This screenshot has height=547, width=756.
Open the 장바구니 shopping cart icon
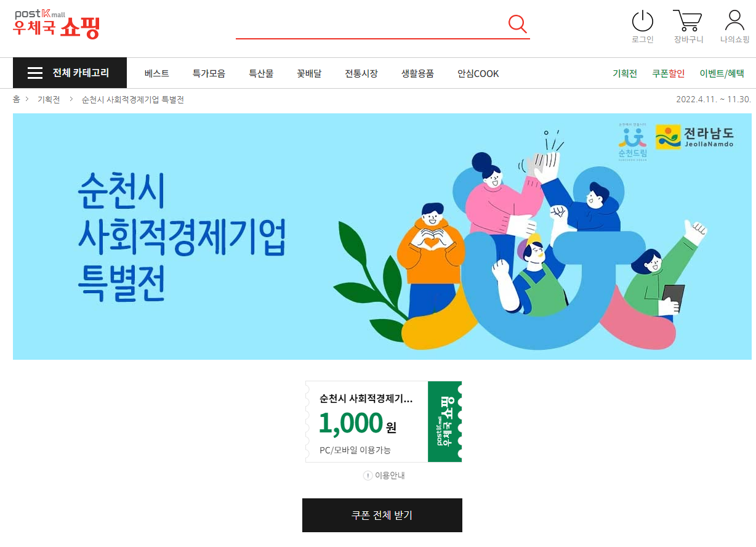[x=688, y=20]
